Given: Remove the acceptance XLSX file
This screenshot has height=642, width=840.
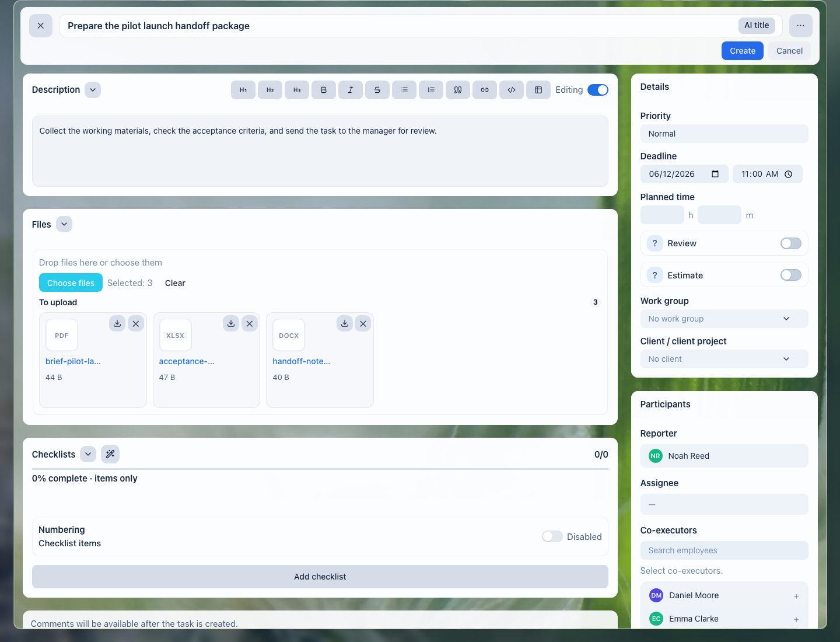Looking at the screenshot, I should point(250,323).
